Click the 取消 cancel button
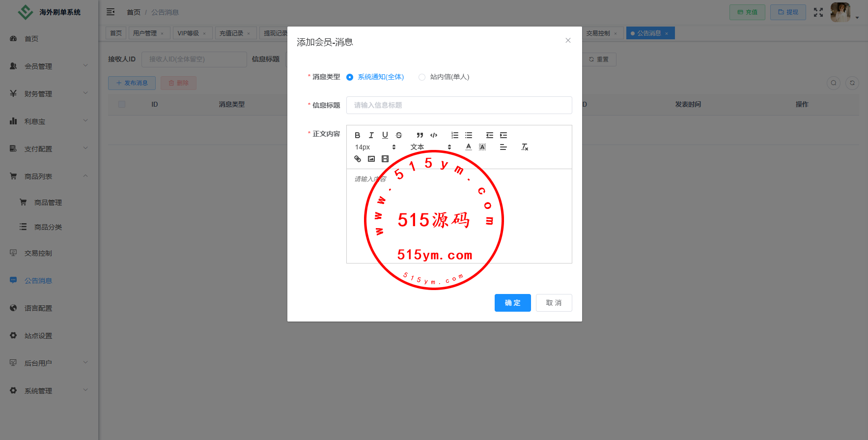 click(x=554, y=303)
